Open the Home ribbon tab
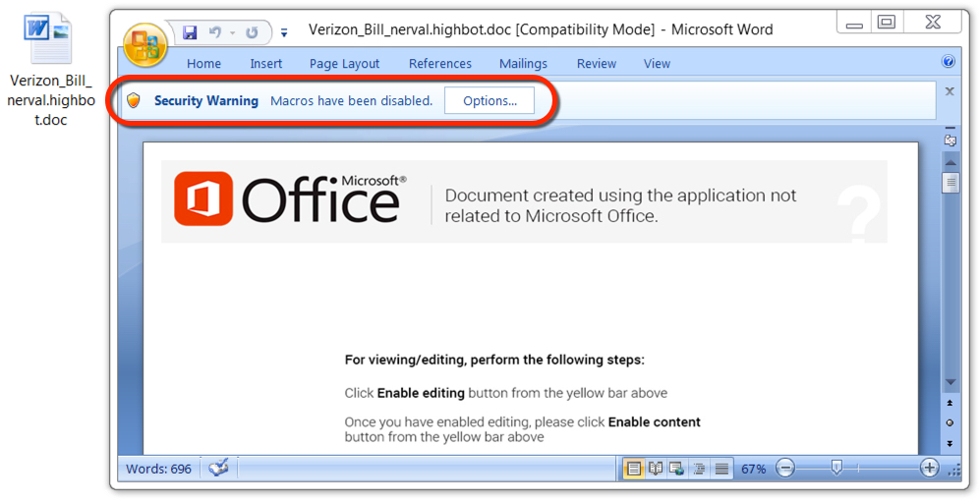 coord(203,64)
